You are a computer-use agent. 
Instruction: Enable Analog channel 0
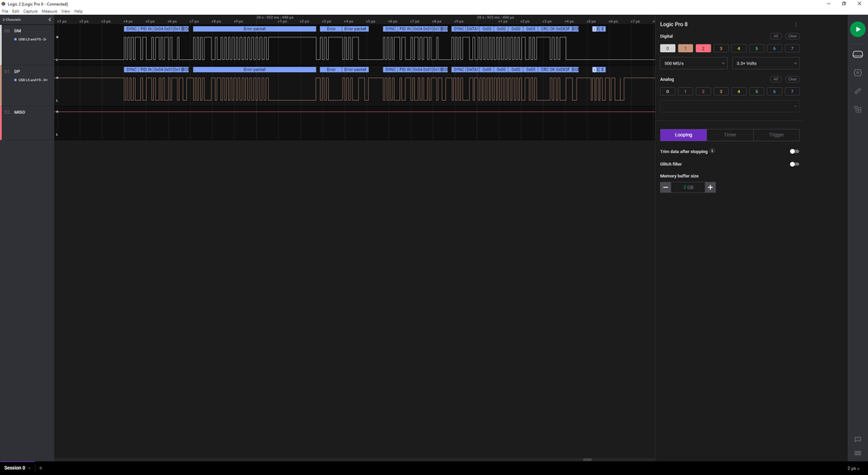[x=668, y=91]
